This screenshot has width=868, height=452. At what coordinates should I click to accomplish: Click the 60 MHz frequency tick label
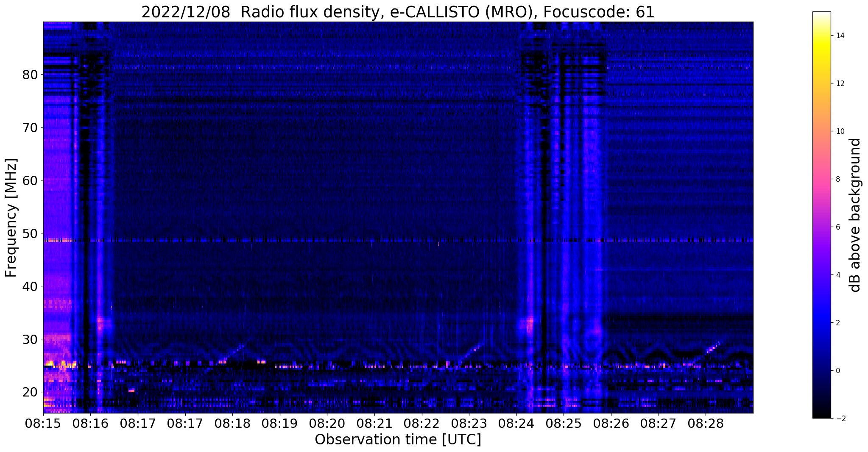pos(31,180)
